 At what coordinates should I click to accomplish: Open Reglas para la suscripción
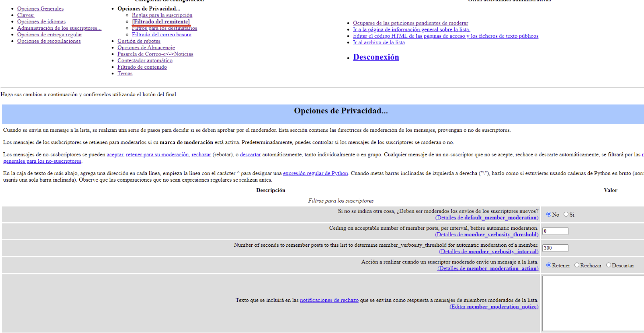pos(162,15)
